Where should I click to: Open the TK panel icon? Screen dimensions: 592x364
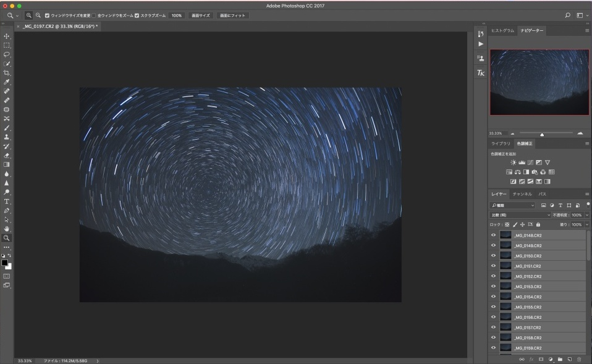click(481, 73)
